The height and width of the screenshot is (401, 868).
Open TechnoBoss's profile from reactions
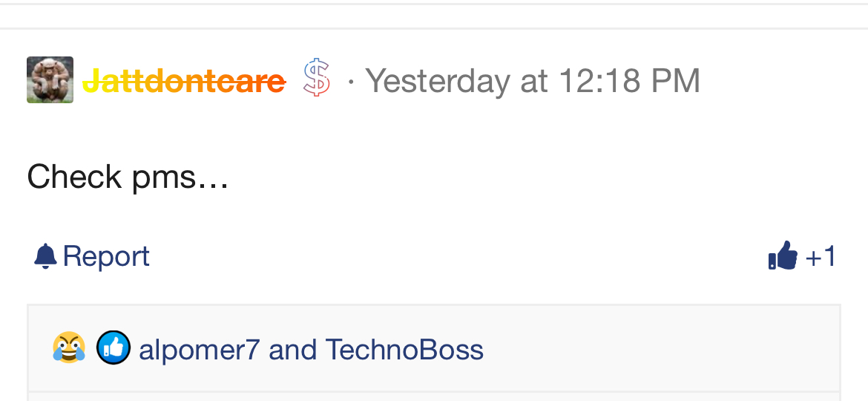click(x=404, y=349)
